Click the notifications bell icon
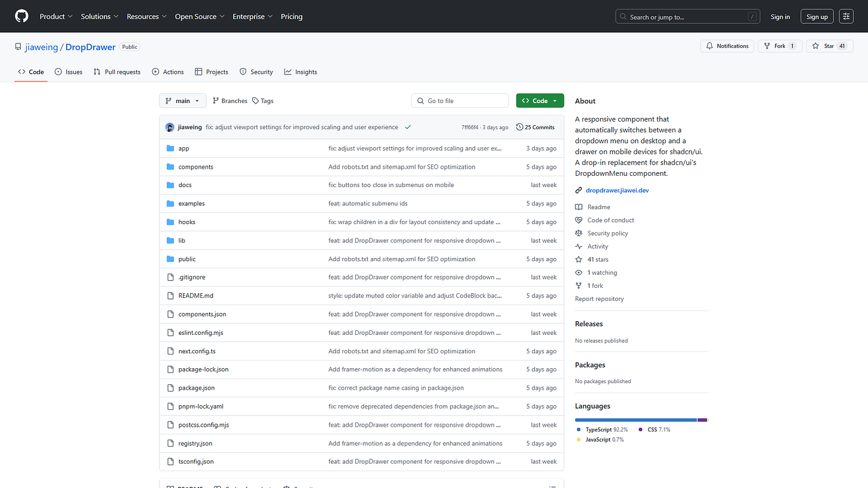The width and height of the screenshot is (868, 488). tap(709, 46)
